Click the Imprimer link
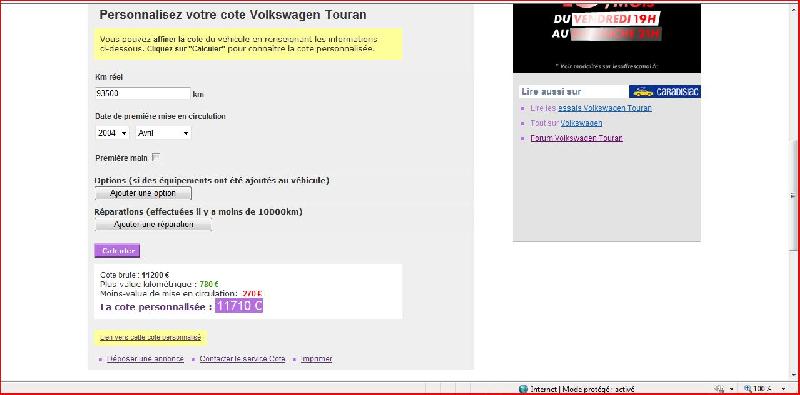Screen dimensions: 800x395 pyautogui.click(x=316, y=359)
